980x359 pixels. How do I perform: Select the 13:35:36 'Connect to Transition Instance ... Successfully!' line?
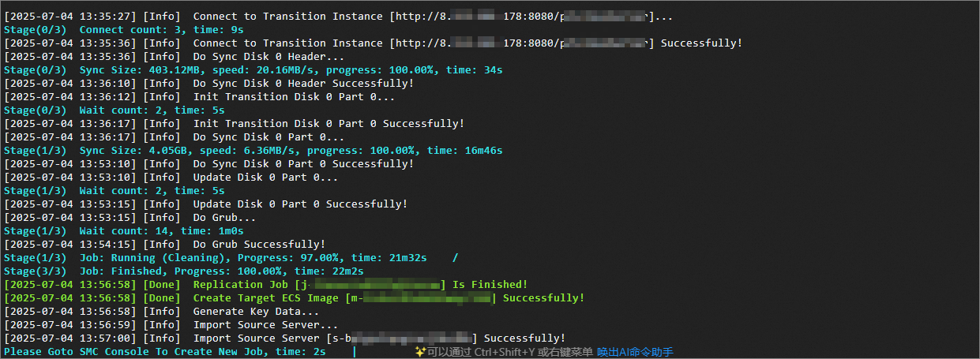[374, 43]
